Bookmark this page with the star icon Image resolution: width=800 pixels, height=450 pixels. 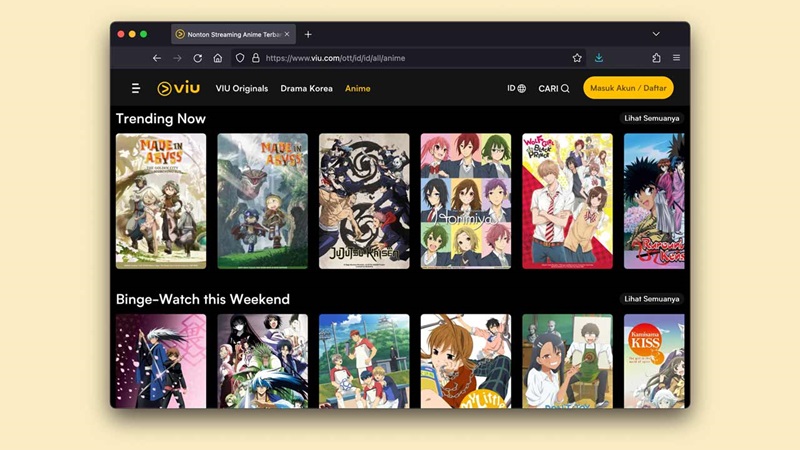(577, 58)
